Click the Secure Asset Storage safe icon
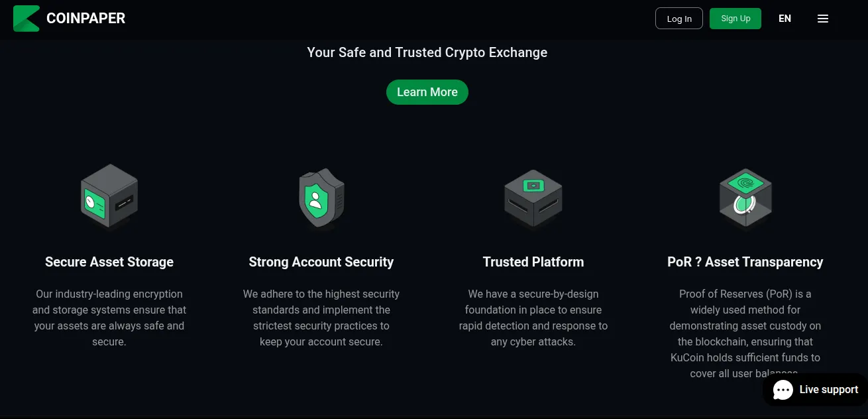The height and width of the screenshot is (419, 868). tap(109, 197)
